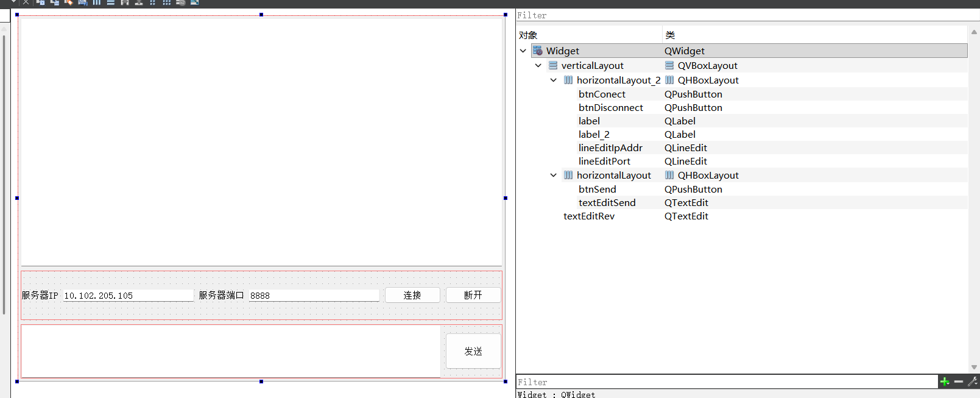Click the 类 column header
Image resolution: width=980 pixels, height=398 pixels.
click(815, 35)
